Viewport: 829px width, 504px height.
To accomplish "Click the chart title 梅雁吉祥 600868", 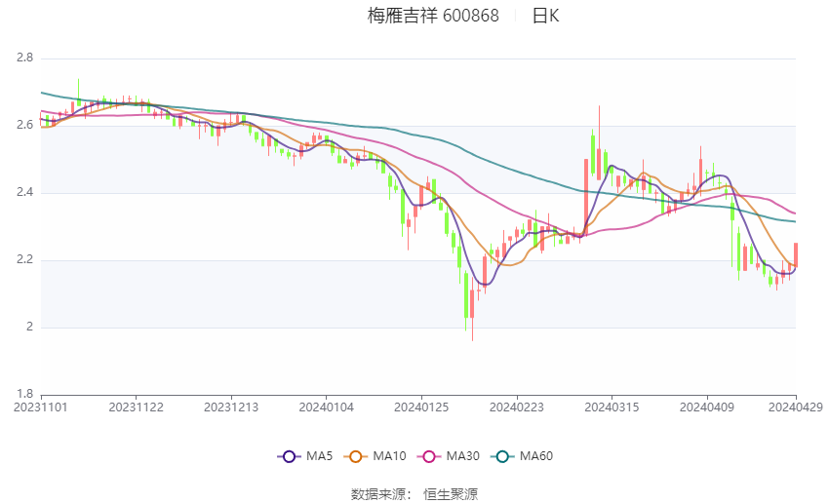I will (433, 16).
